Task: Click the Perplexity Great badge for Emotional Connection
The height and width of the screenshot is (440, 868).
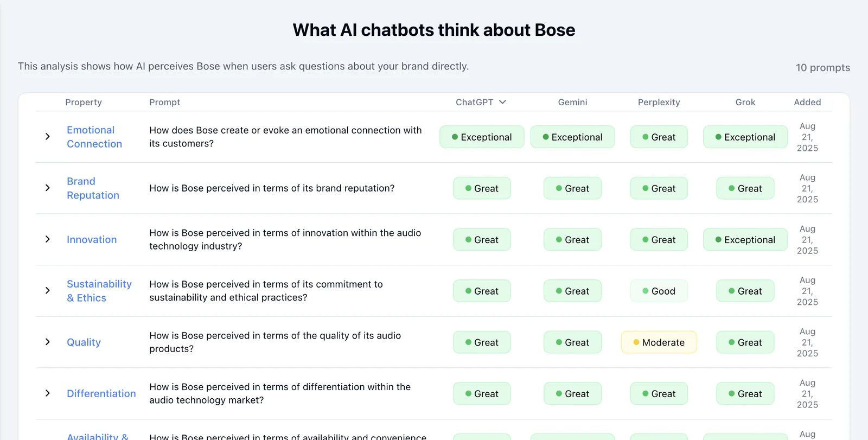Action: (659, 137)
